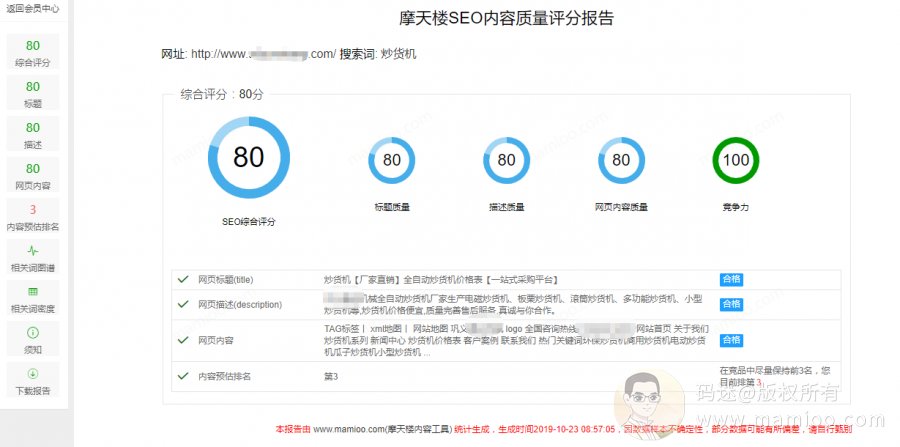Click the checkmark beside 网页描述(description)
The image size is (900, 447).
point(182,304)
